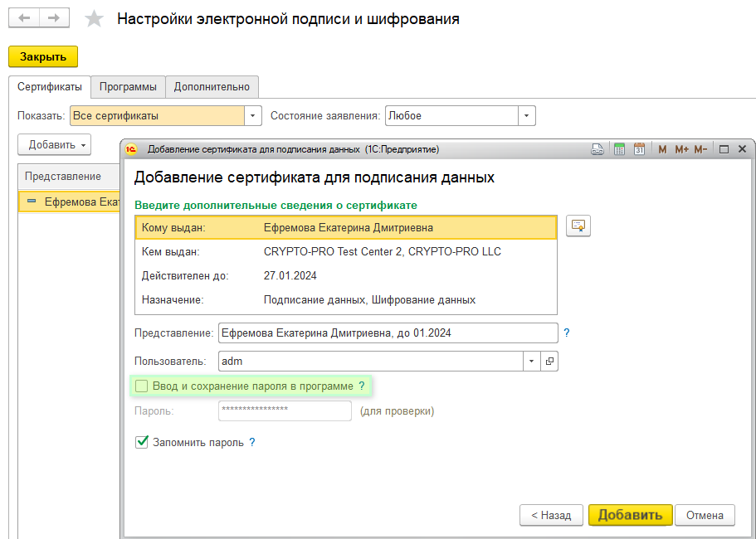Switch to the Дополнительно tab
This screenshot has width=756, height=539.
point(212,86)
